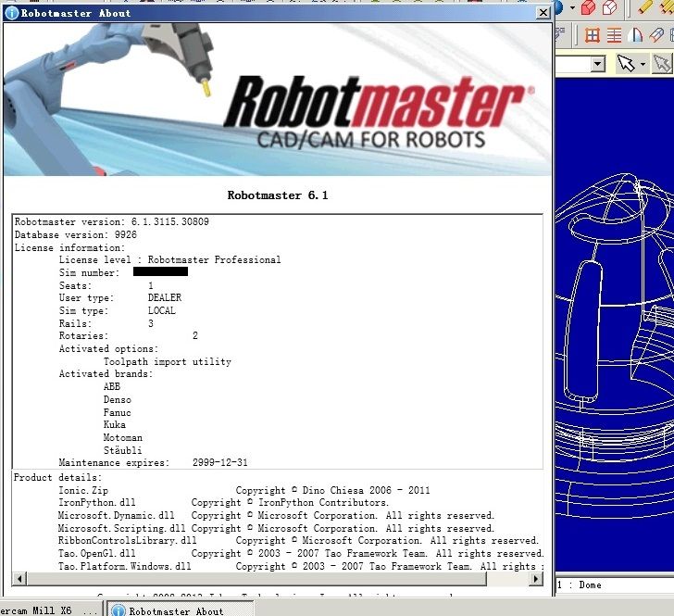674x616 pixels.
Task: Click the 'Rails: 3' line
Action: click(x=106, y=323)
